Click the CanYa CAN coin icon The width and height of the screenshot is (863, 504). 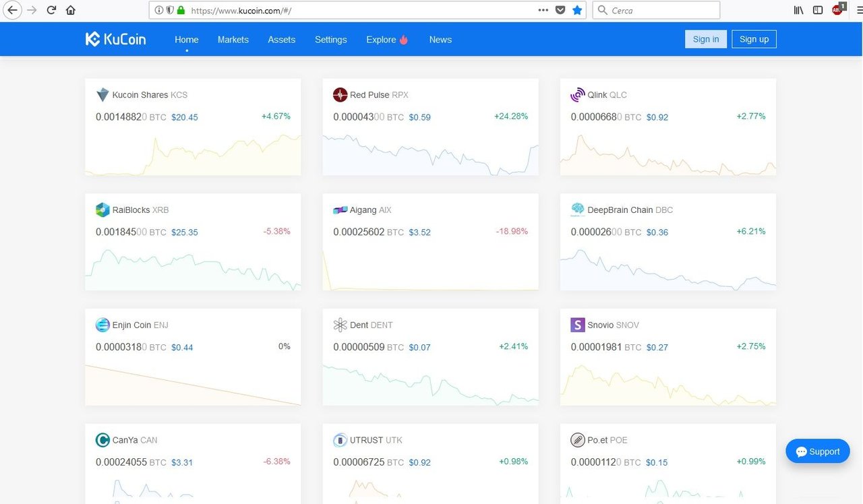coord(102,441)
